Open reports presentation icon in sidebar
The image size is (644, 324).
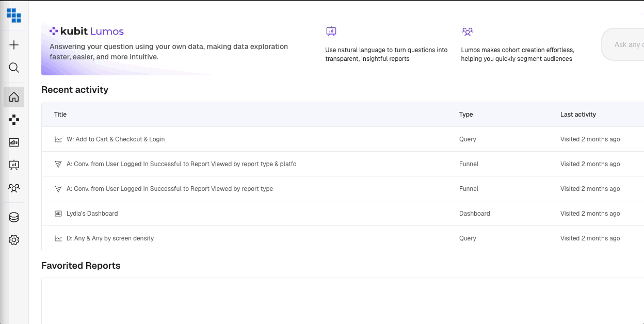[14, 165]
